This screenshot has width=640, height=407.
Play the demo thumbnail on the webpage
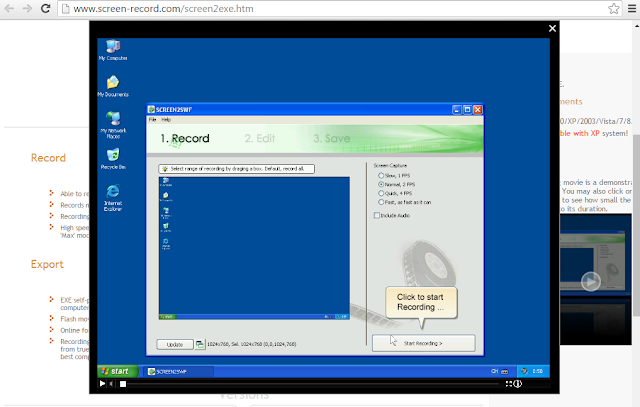pyautogui.click(x=591, y=281)
